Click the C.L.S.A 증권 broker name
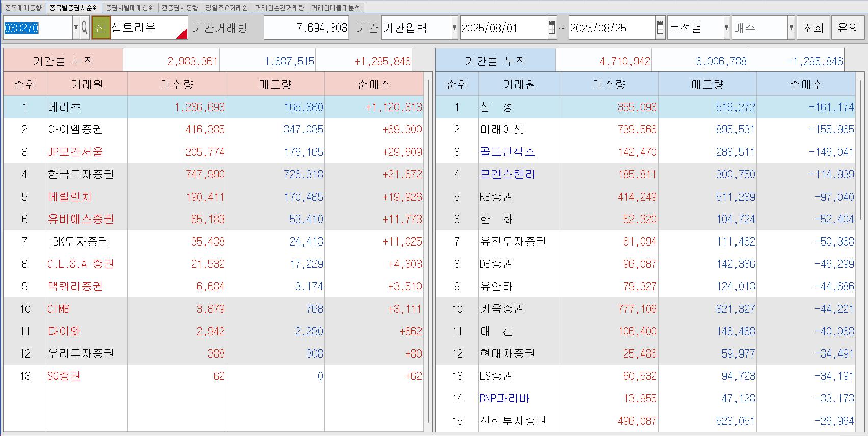 click(x=81, y=264)
